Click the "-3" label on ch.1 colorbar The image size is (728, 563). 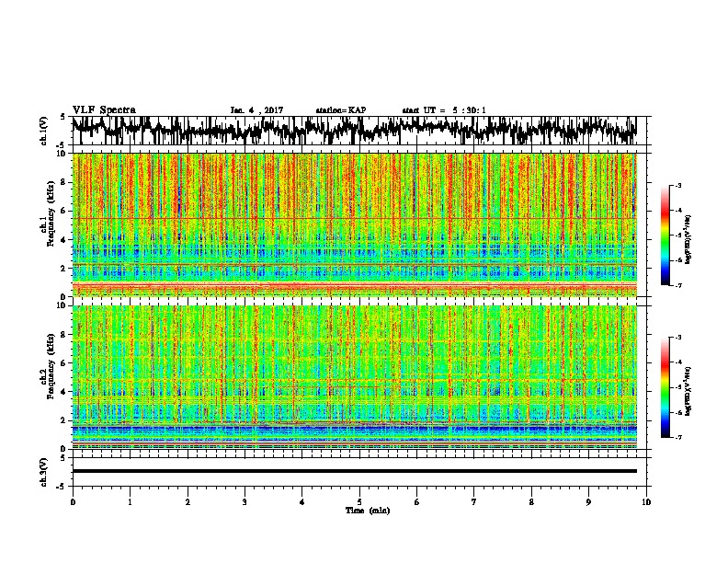[677, 186]
